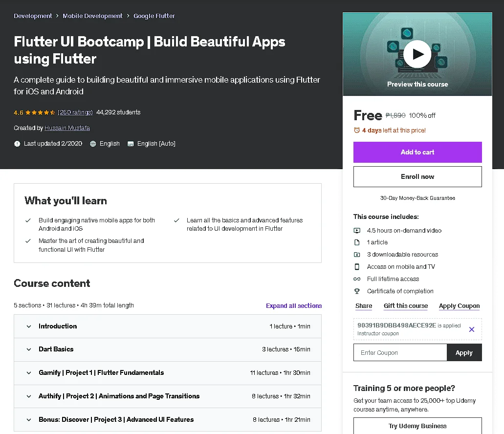Click Add to cart button

pyautogui.click(x=417, y=152)
